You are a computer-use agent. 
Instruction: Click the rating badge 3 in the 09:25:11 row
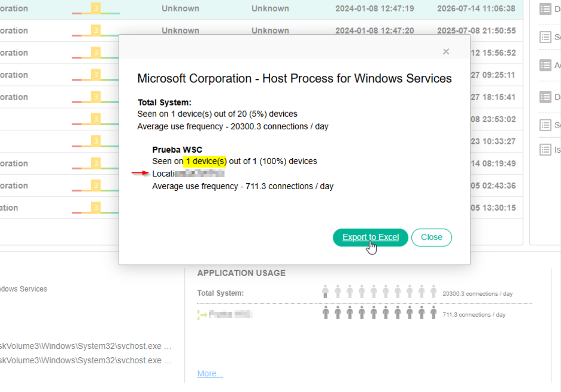tap(96, 75)
